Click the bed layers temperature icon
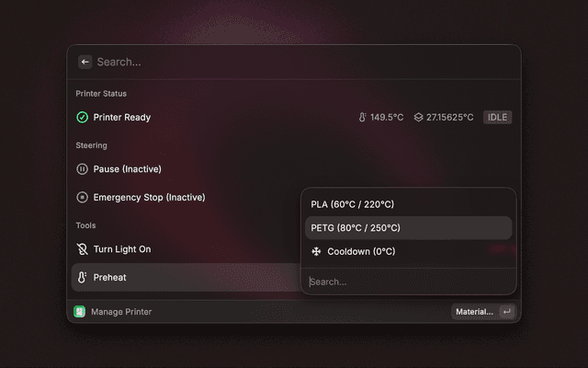 click(419, 117)
